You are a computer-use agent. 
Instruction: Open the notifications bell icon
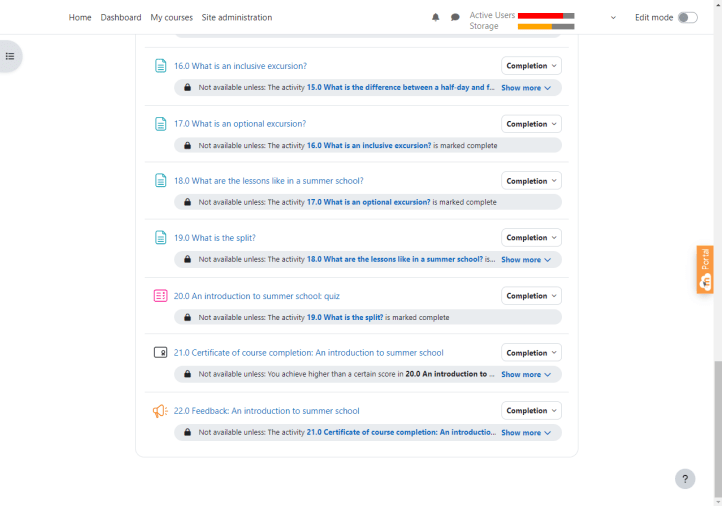pyautogui.click(x=435, y=17)
